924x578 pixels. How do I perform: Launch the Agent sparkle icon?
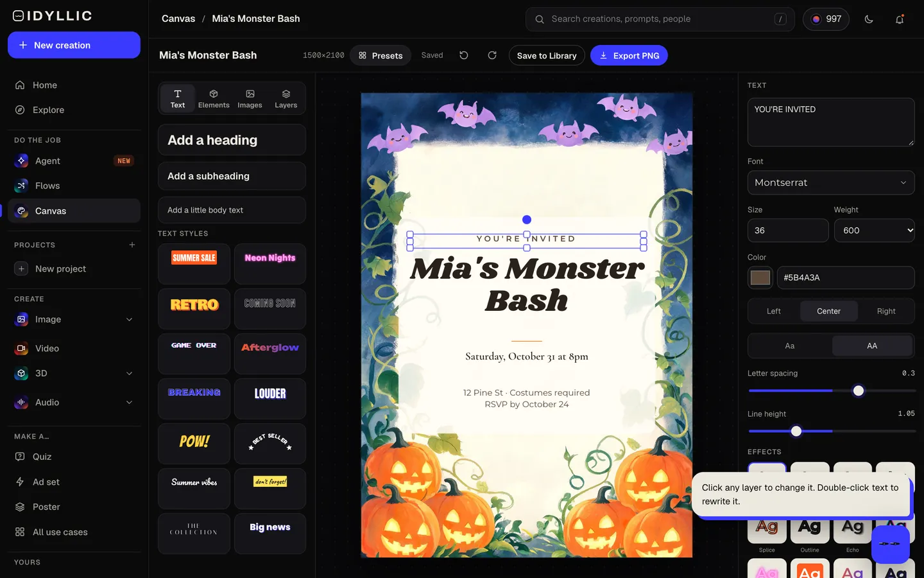point(21,161)
